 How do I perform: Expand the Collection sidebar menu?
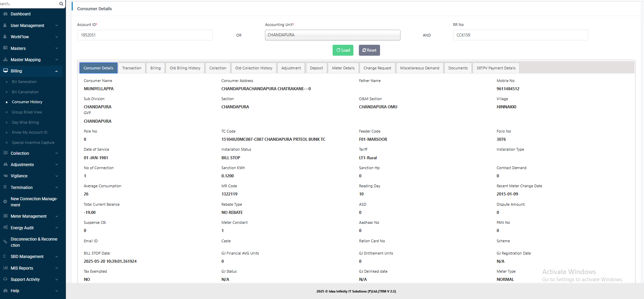click(56, 153)
